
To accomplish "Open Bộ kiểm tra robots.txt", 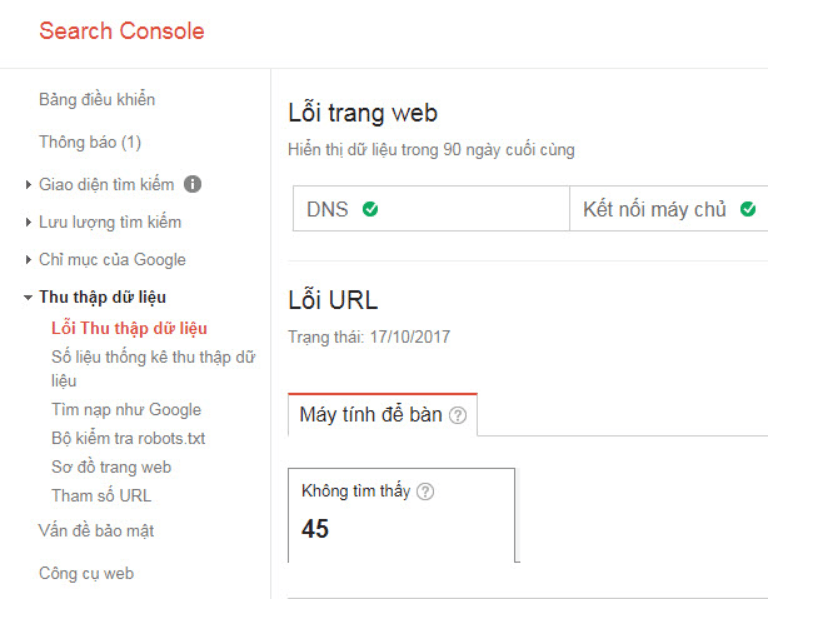I will coord(128,438).
